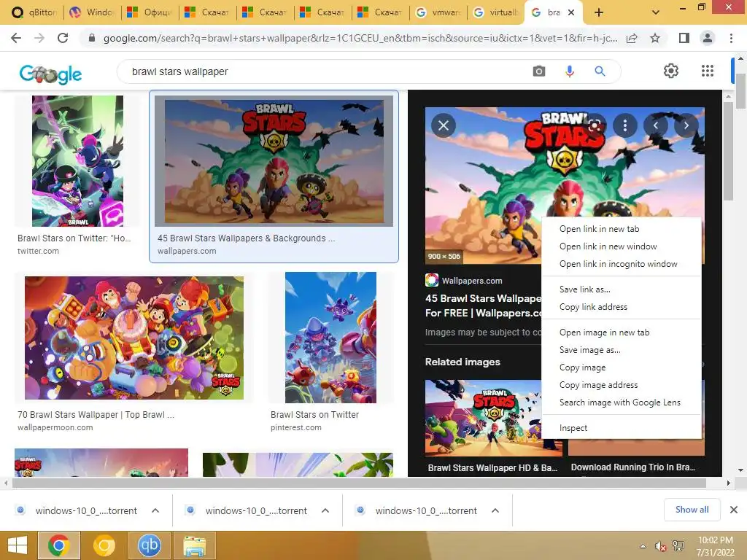Viewport: 747px width, 560px height.
Task: Show the previous image in preview
Action: coord(656,125)
